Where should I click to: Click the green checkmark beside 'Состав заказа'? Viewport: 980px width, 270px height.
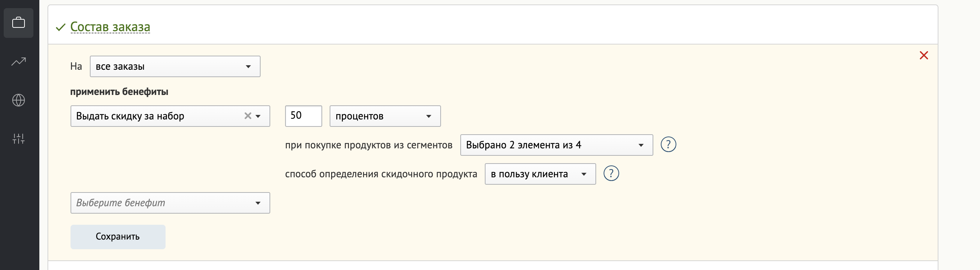(x=61, y=27)
